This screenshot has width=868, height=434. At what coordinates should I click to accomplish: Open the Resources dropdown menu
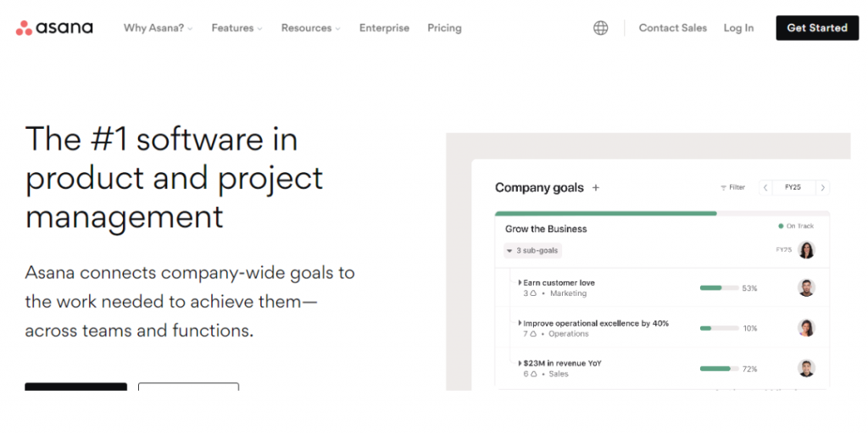tap(310, 28)
